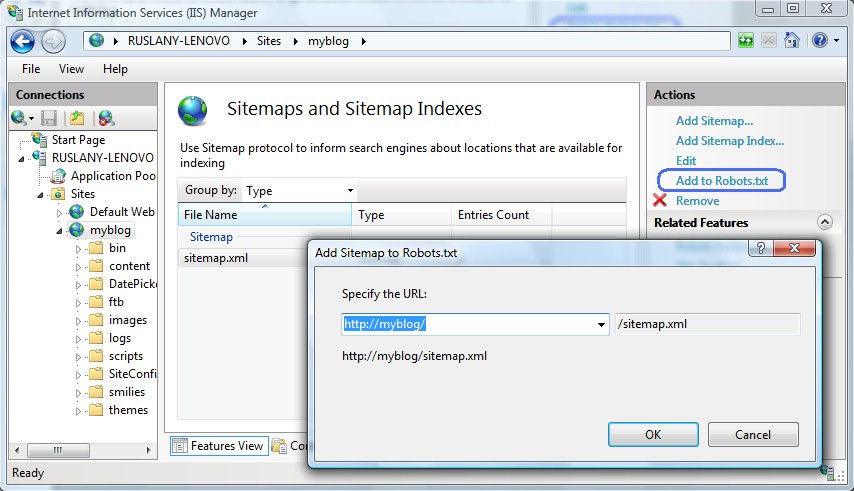Click the Add to Robots.txt action
The height and width of the screenshot is (491, 854).
[x=722, y=181]
